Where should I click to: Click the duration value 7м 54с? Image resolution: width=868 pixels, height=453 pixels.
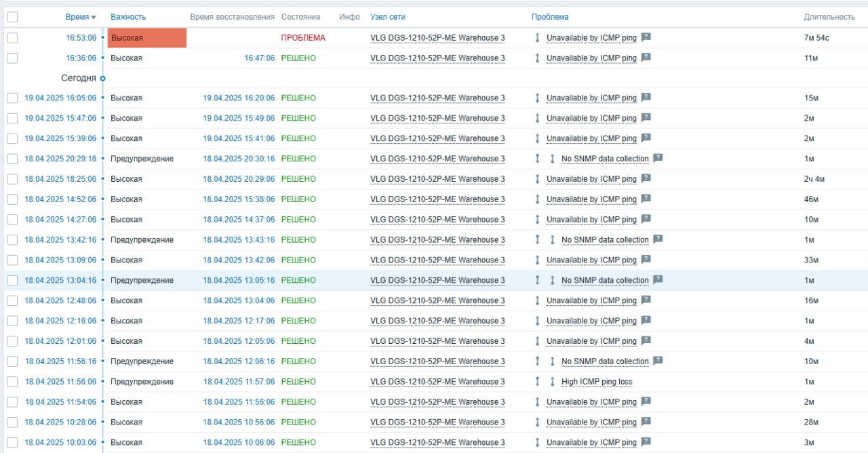(816, 38)
